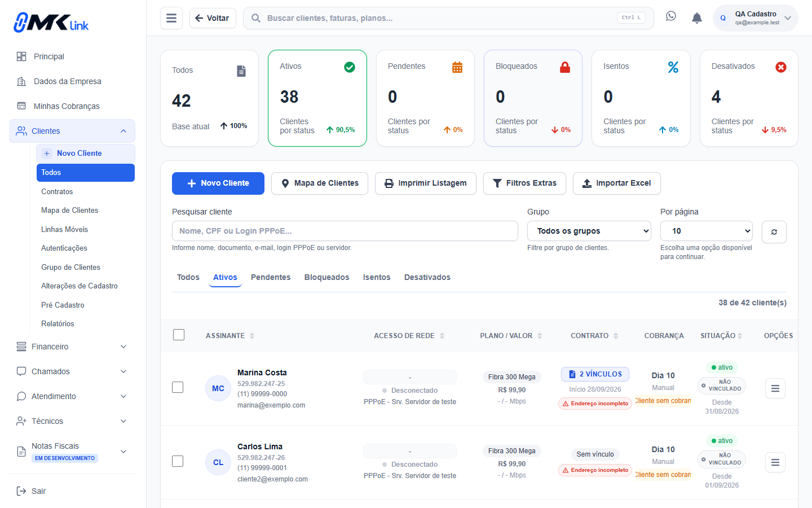Expand the Chamados sidebar section
The image size is (812, 508).
click(72, 371)
